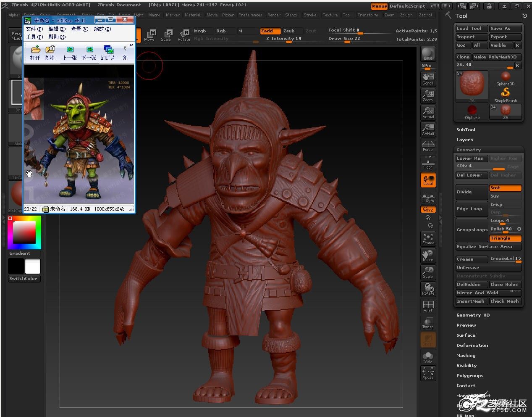Collapse the Geometry section
The width and height of the screenshot is (532, 417).
(x=469, y=150)
